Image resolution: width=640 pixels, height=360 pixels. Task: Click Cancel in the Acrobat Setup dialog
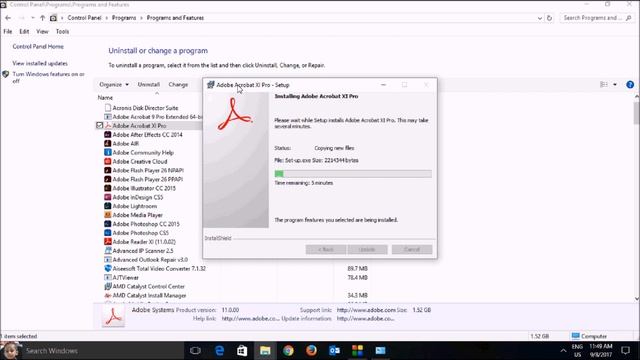pos(412,249)
